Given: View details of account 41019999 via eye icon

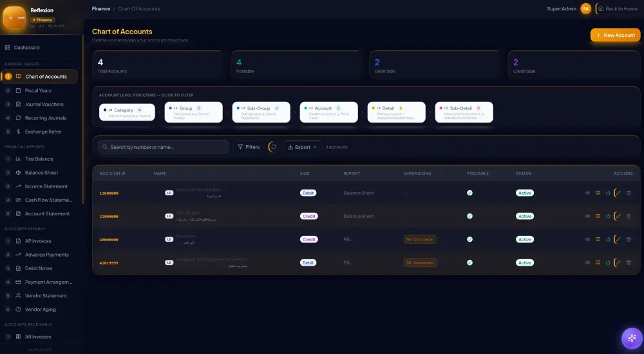Looking at the screenshot, I should (587, 262).
